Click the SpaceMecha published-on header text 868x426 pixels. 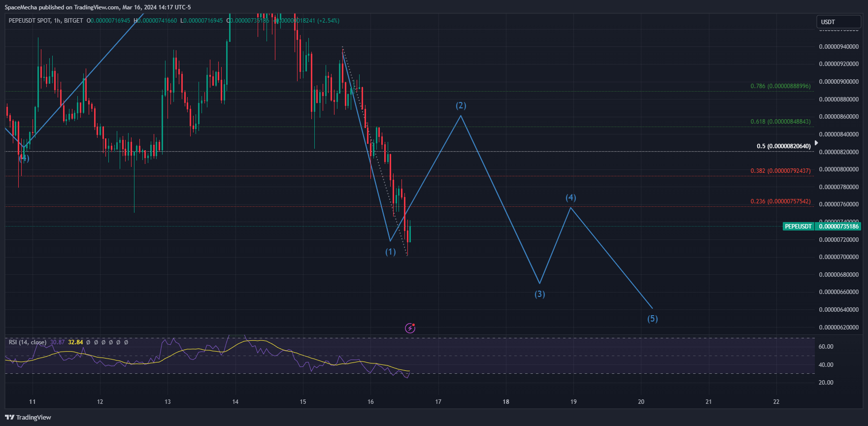(x=98, y=7)
